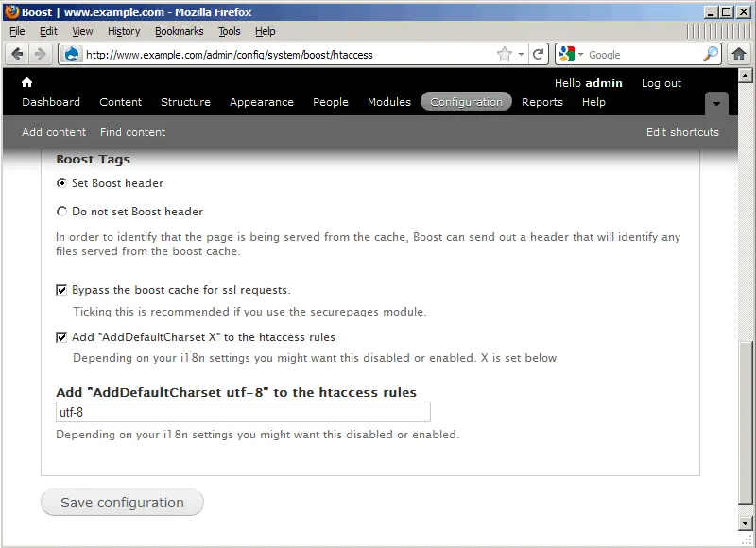Click the Drupal site icon in address bar
Screen dimensions: 756x548
72,54
